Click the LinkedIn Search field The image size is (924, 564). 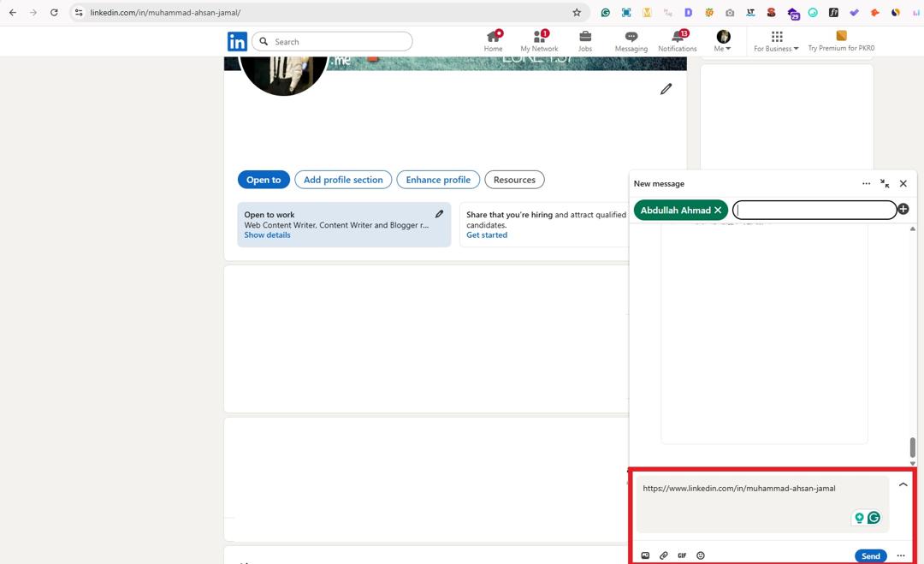[x=332, y=42]
